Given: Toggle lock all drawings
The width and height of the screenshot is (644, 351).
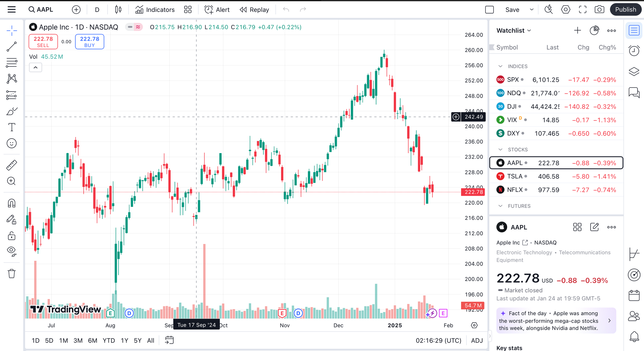Looking at the screenshot, I should click(x=12, y=236).
